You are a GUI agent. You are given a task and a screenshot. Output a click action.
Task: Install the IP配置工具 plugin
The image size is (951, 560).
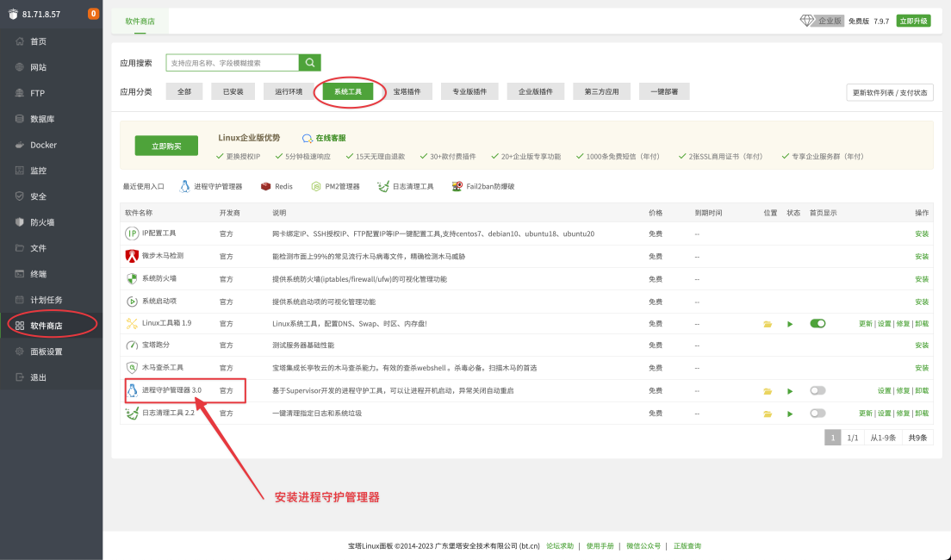pyautogui.click(x=922, y=234)
